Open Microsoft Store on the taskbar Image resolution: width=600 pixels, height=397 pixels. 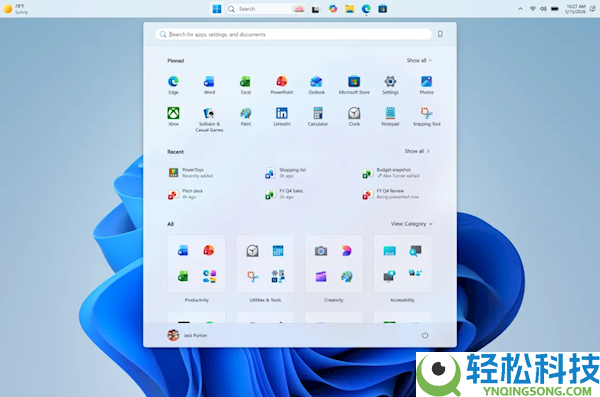pos(383,9)
